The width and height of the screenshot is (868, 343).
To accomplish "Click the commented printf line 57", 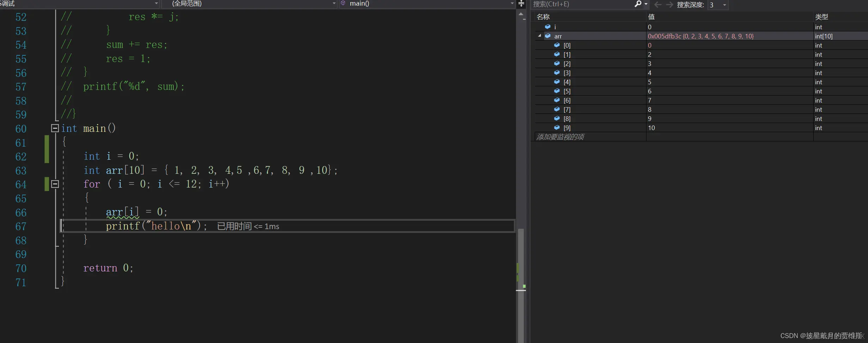I will click(123, 86).
